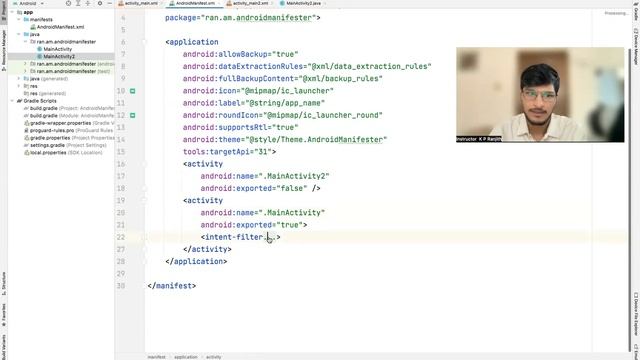Select AndroidManifest.xml file in project tree
Screen dimensions: 640x360
coord(57,27)
